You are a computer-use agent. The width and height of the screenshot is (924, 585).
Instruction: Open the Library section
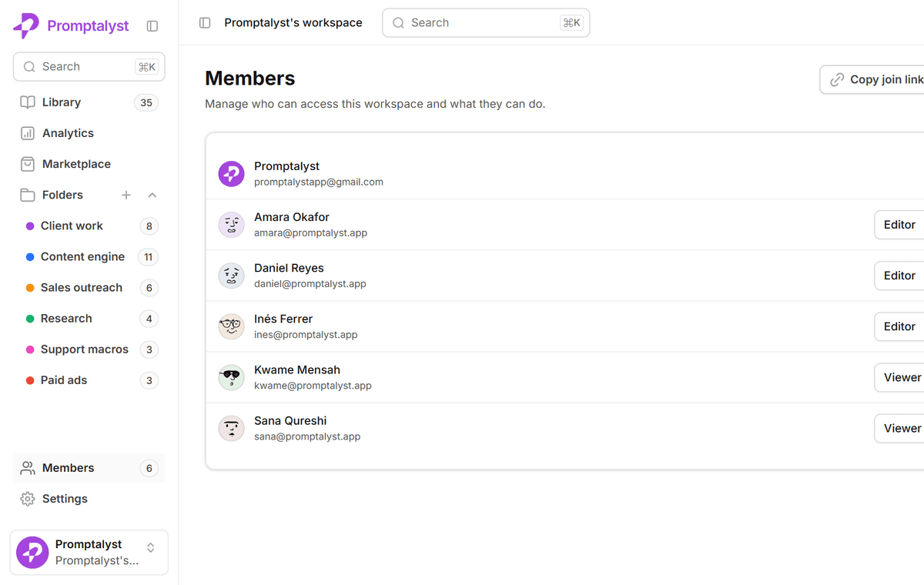coord(89,102)
